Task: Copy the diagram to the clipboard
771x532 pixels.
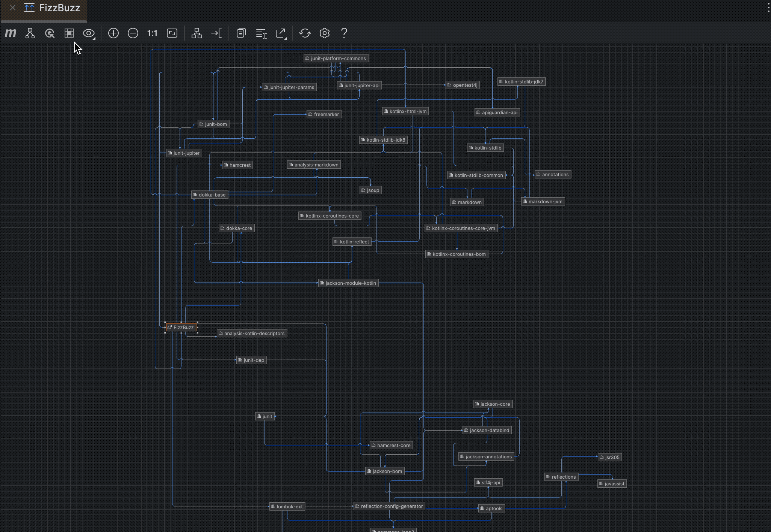Action: [241, 33]
